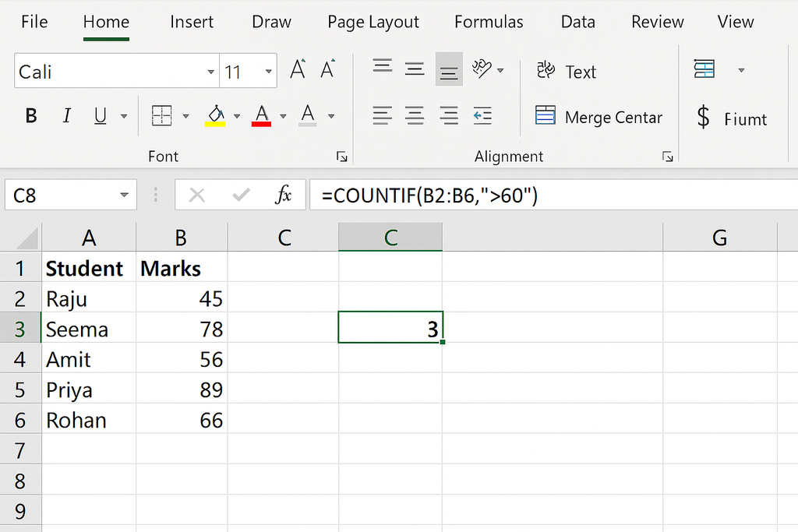Increase the font size

coord(297,69)
